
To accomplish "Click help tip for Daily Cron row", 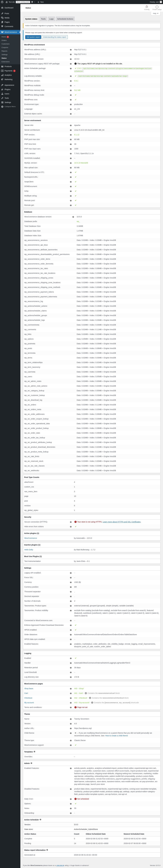I will pyautogui.click(x=71, y=799).
